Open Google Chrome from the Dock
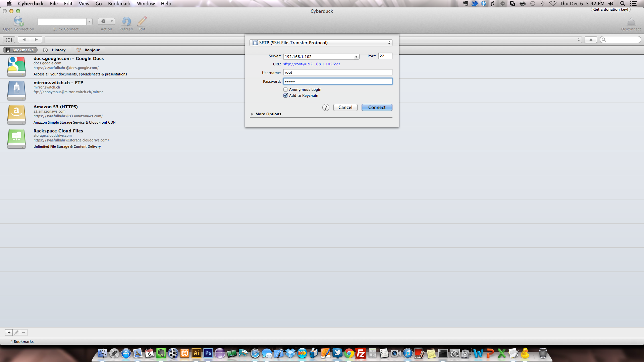The height and width of the screenshot is (362, 644). 349,353
